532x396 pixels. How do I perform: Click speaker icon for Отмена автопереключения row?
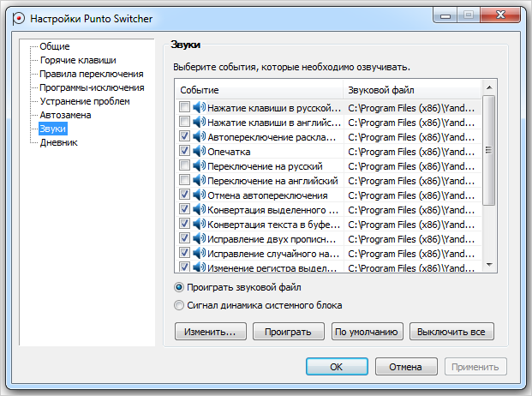pos(200,195)
